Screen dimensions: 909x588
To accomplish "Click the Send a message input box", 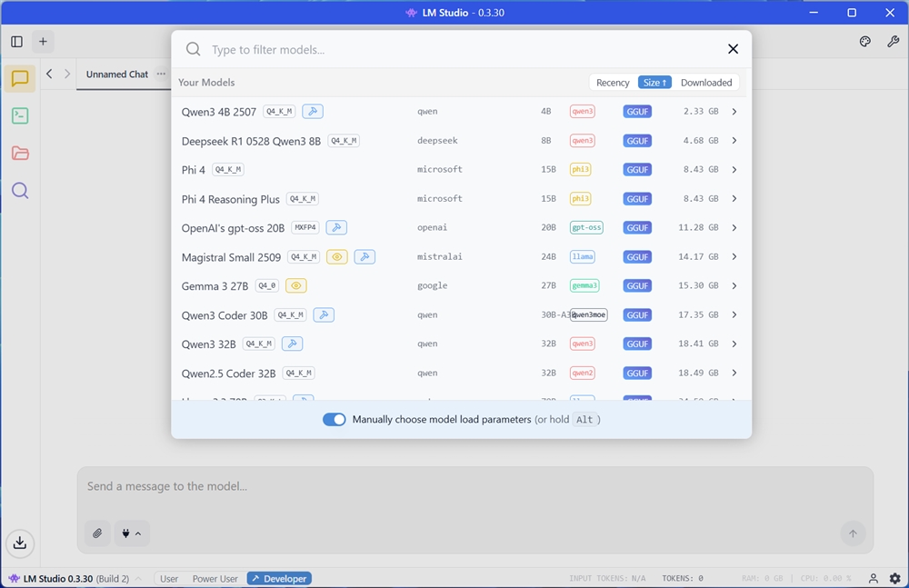I will (x=474, y=486).
